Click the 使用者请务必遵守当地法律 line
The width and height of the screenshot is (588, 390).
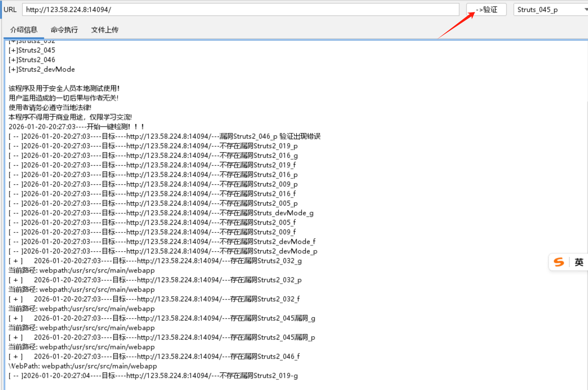(50, 108)
